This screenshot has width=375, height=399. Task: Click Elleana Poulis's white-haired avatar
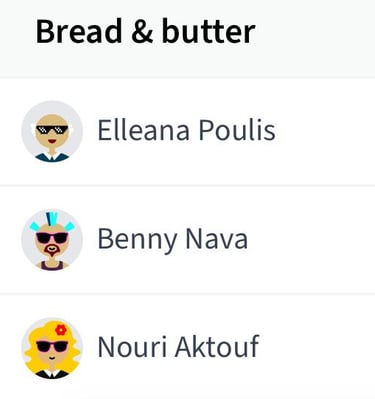52,131
